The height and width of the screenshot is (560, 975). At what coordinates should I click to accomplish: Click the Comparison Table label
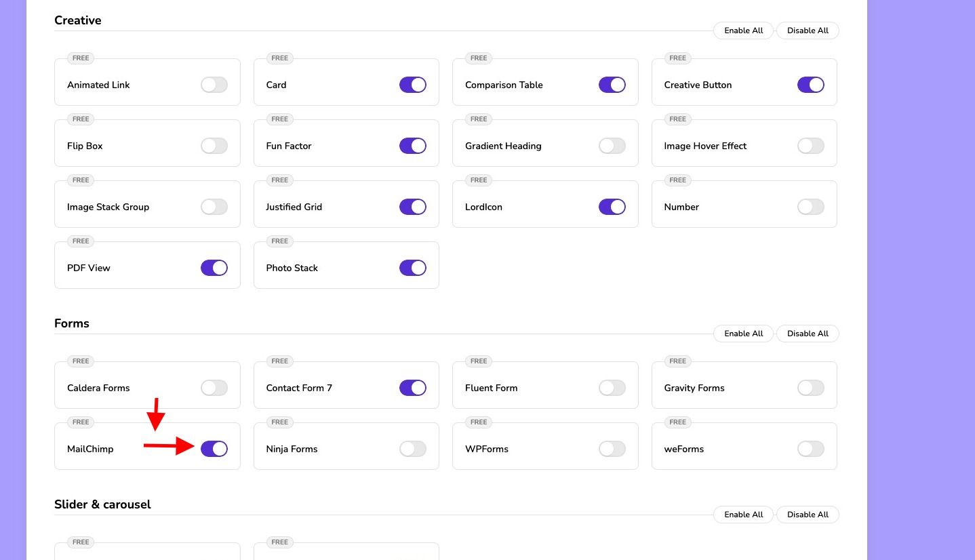(x=504, y=85)
